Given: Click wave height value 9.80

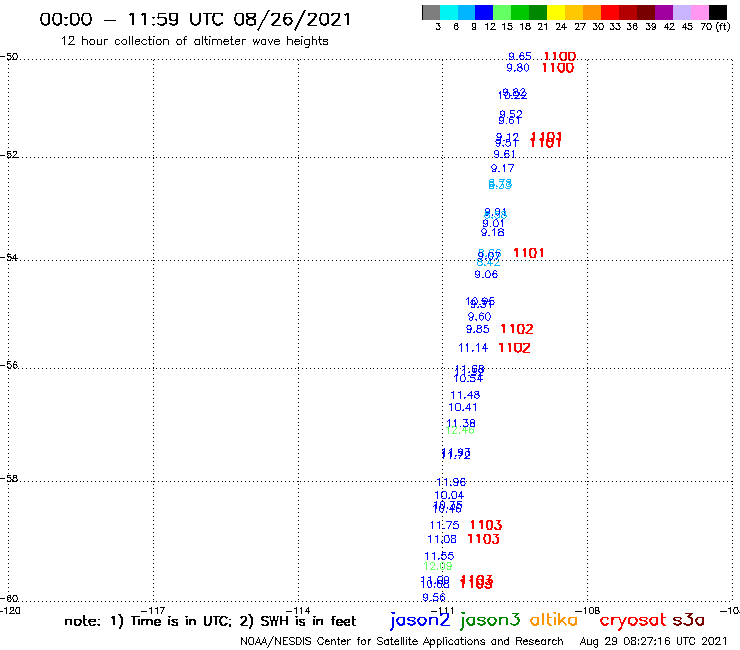Looking at the screenshot, I should [x=518, y=68].
